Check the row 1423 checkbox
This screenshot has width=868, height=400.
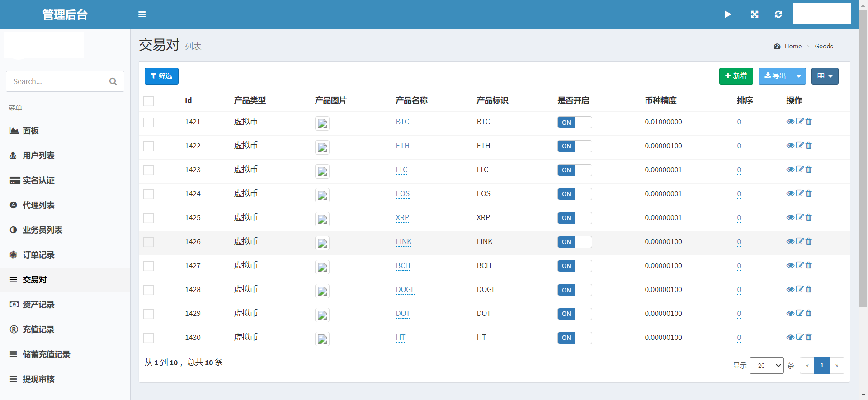pos(148,170)
